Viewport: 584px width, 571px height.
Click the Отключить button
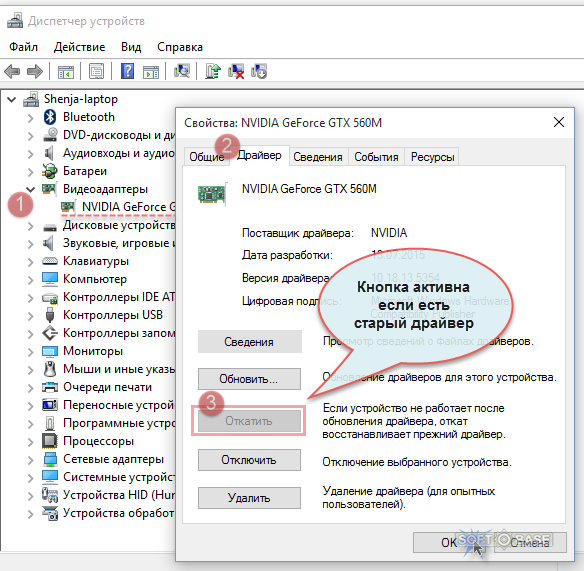point(249,460)
